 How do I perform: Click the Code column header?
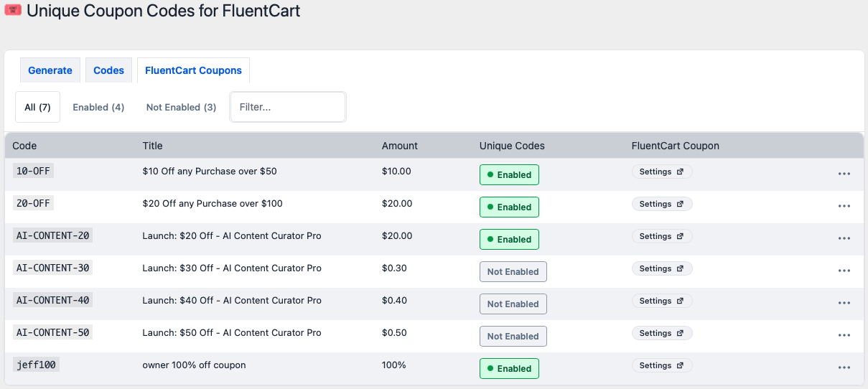point(24,146)
